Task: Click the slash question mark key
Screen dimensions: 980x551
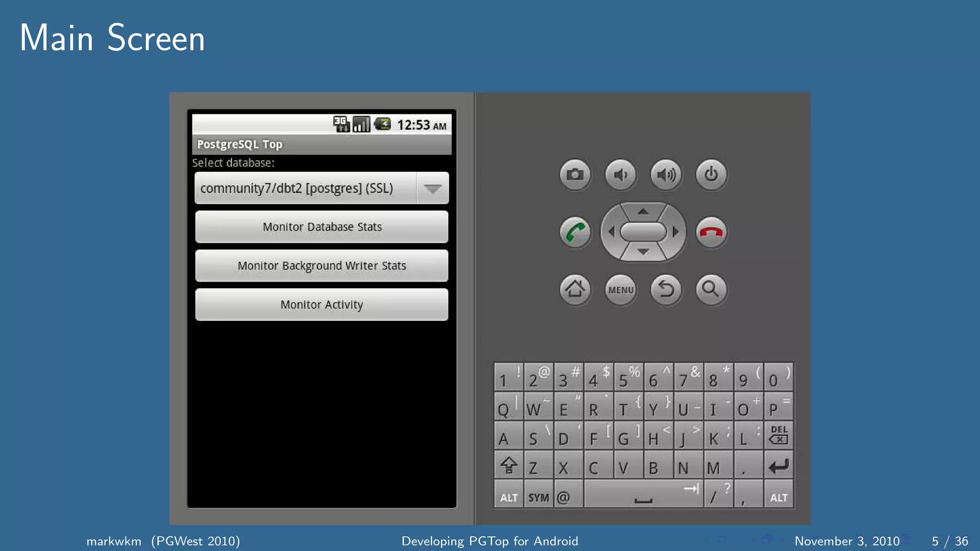Action: [x=719, y=494]
